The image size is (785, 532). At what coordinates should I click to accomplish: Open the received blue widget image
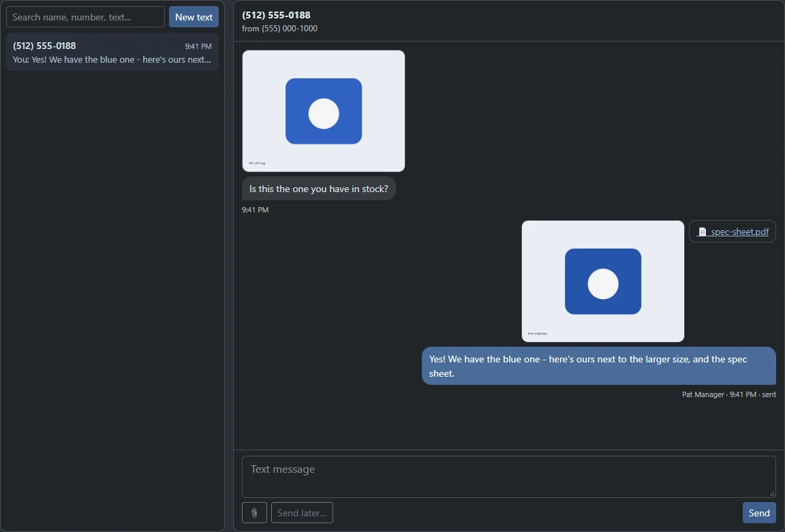(x=324, y=111)
